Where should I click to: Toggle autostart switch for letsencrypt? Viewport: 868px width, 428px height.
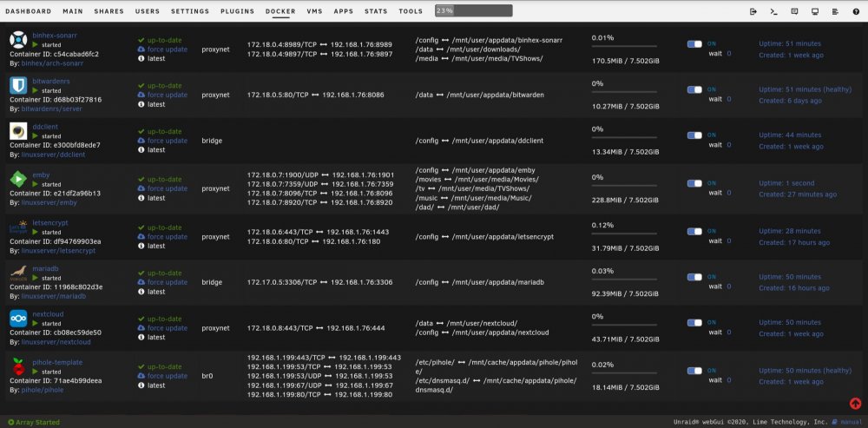click(694, 232)
